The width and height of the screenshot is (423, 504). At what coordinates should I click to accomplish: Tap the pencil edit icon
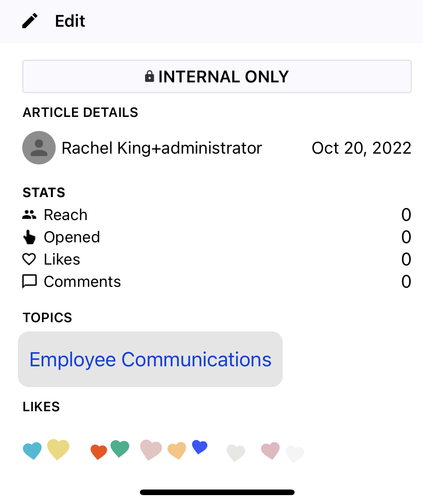(30, 21)
